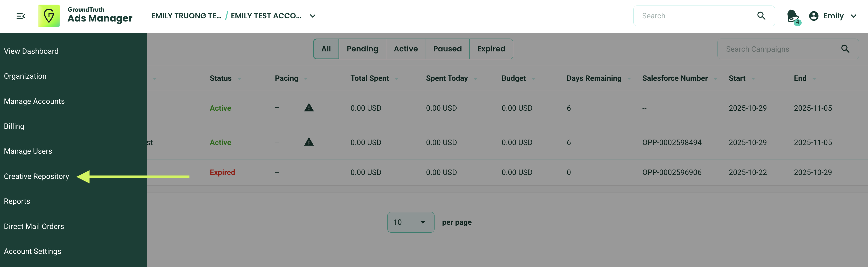The height and width of the screenshot is (267, 868).
Task: Open the notifications bell icon
Action: point(792,16)
